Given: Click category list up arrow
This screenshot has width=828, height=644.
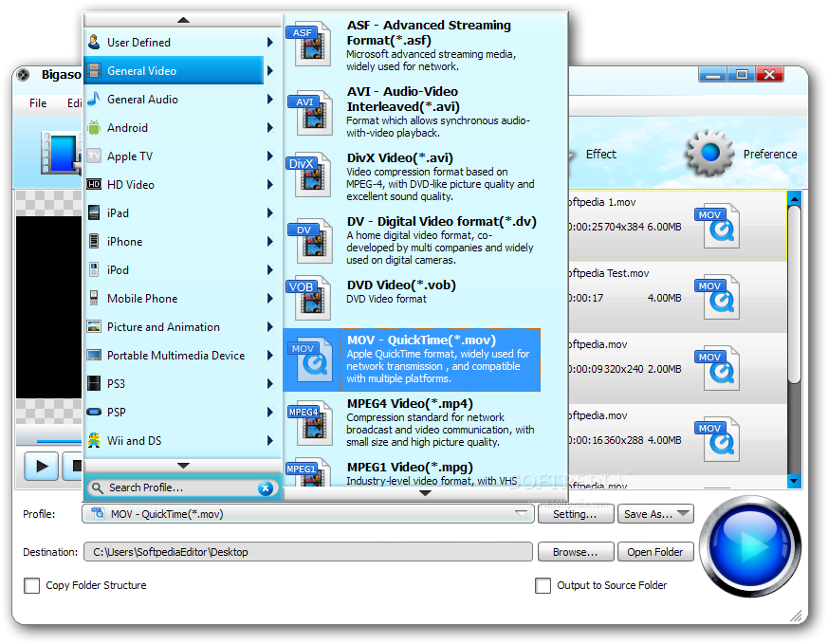Looking at the screenshot, I should pyautogui.click(x=183, y=20).
